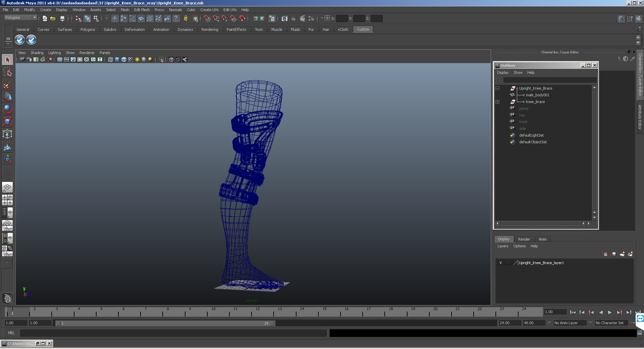Choose the Paint Selection tool
The image size is (644, 349).
(x=7, y=85)
